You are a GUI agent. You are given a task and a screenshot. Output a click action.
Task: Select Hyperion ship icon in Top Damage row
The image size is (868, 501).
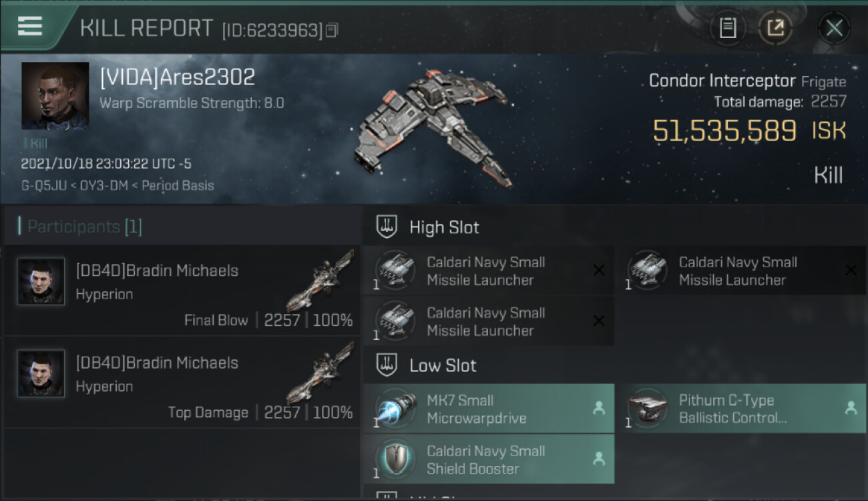320,372
